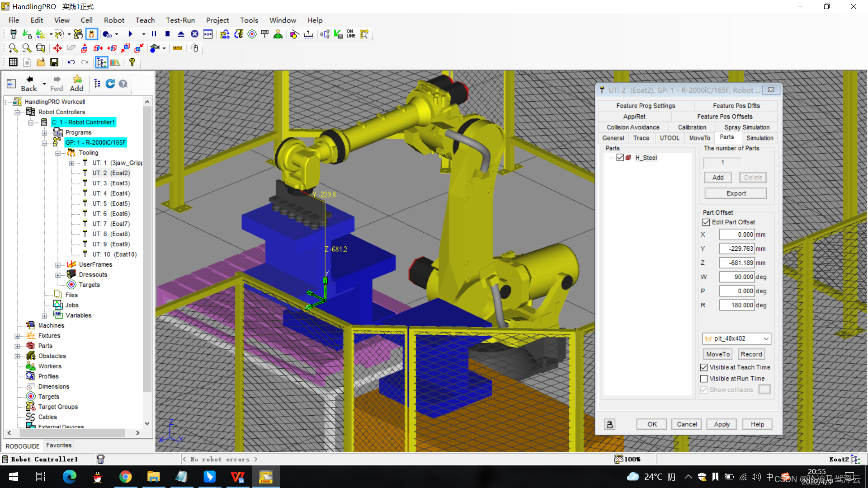Select the Target Groups tree item
The width and height of the screenshot is (868, 488).
pos(58,407)
